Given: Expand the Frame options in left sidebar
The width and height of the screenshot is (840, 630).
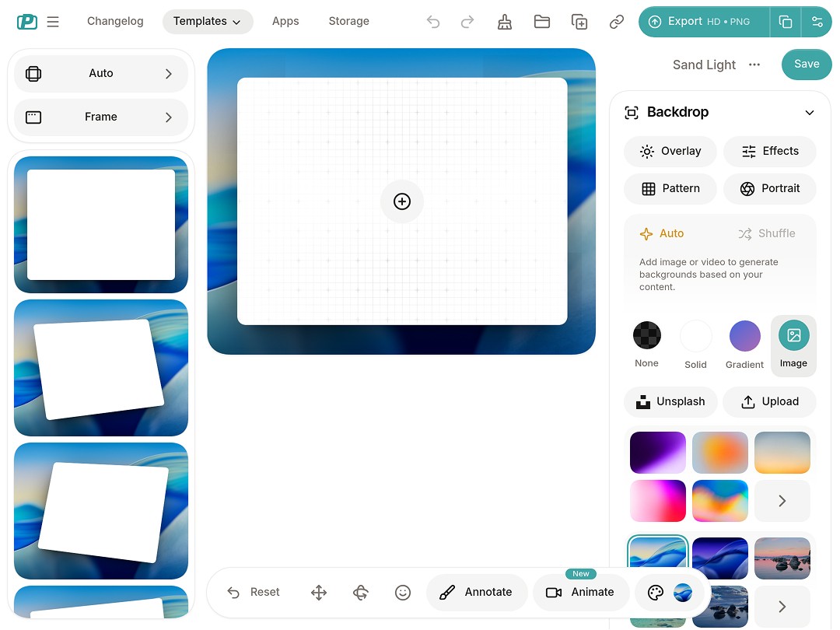Looking at the screenshot, I should [x=100, y=117].
